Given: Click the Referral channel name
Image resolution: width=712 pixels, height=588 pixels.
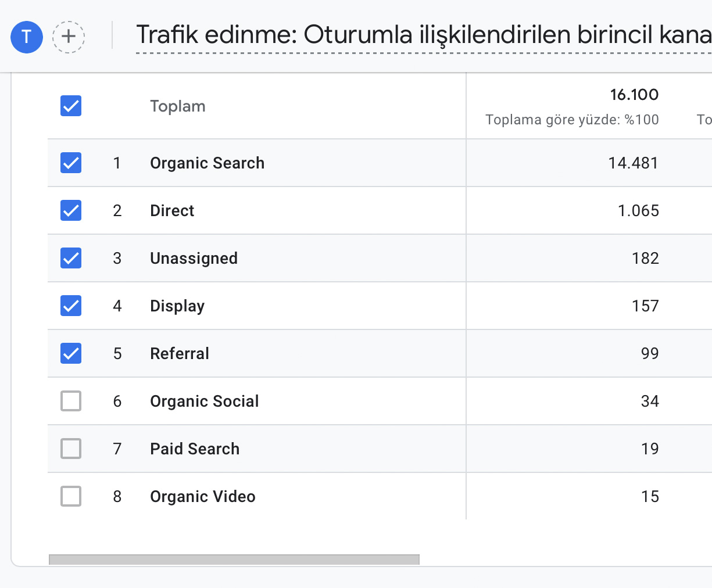Looking at the screenshot, I should (x=180, y=353).
